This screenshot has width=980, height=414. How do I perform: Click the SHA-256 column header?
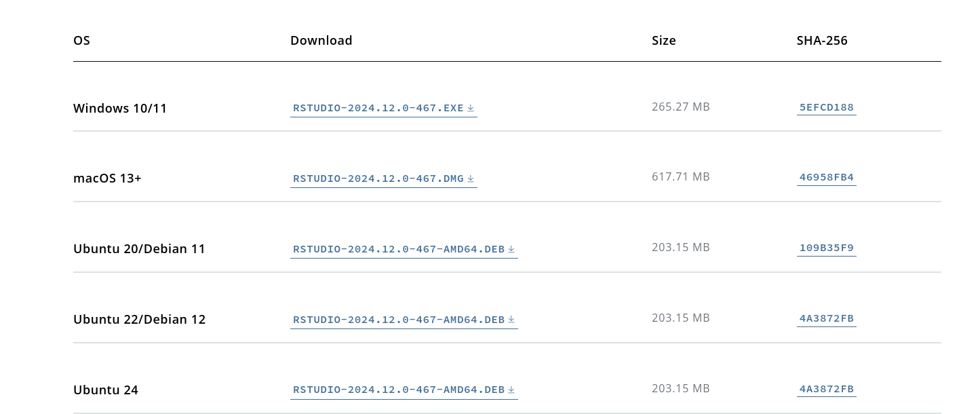click(x=821, y=41)
